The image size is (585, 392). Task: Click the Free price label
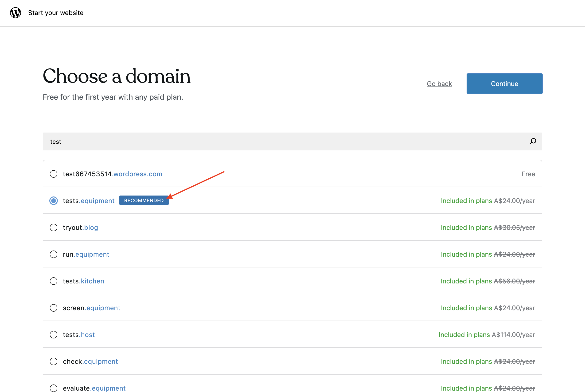(528, 174)
